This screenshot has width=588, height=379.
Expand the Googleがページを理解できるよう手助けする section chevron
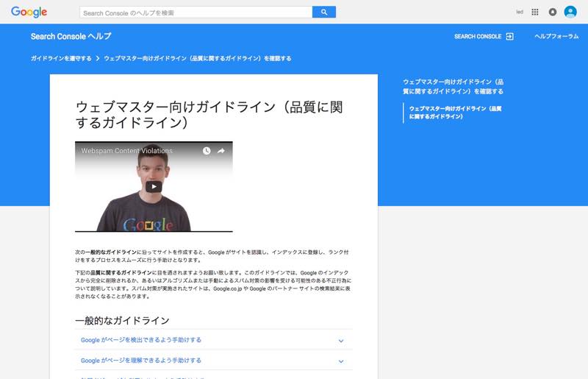(x=341, y=361)
